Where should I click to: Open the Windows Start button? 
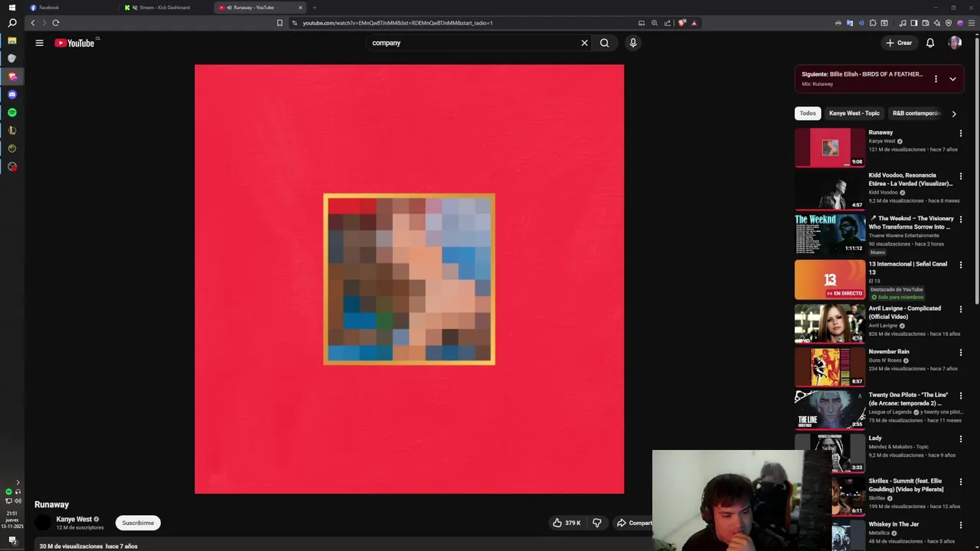tap(11, 8)
